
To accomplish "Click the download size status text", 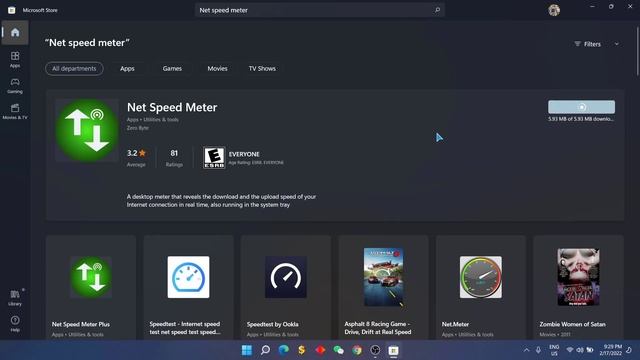I will coord(581,119).
